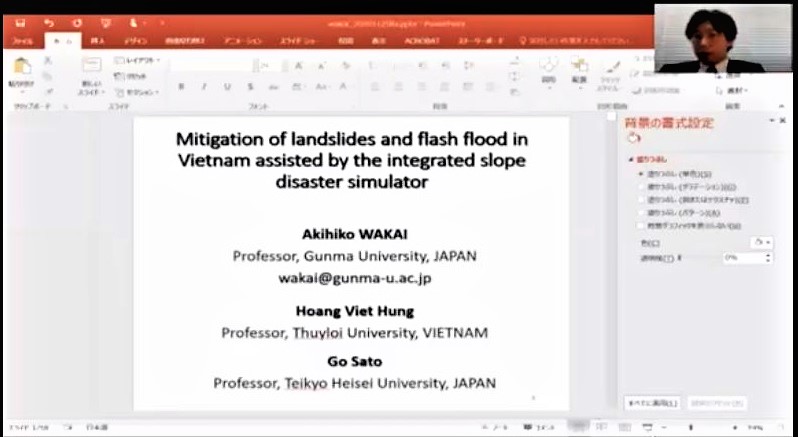Click the wakai@gunma-u.ac.jp email text

point(355,278)
